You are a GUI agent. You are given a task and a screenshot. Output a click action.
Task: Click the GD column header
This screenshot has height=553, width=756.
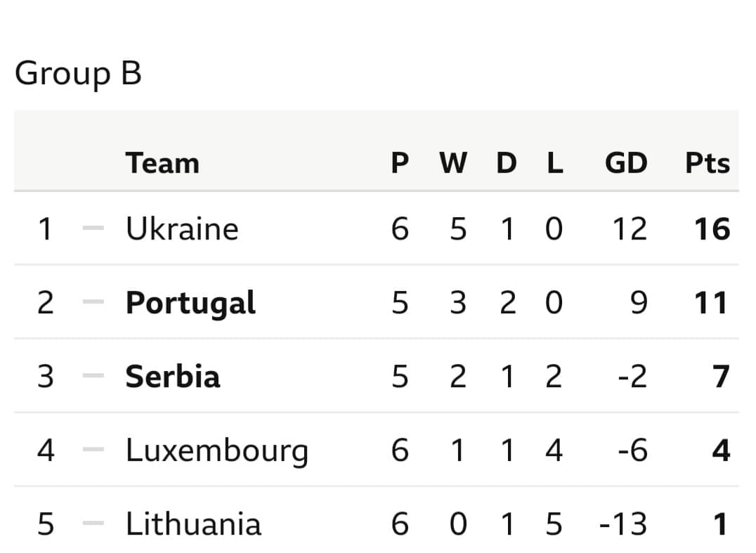tap(626, 163)
